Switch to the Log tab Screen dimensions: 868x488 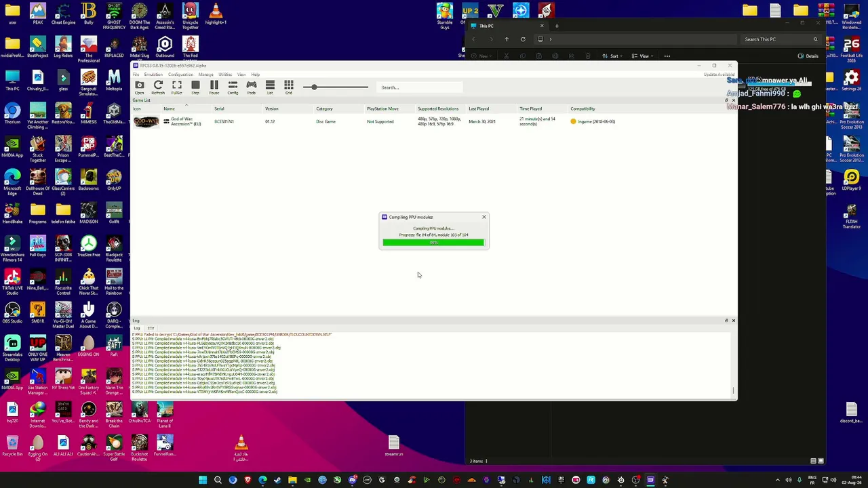click(137, 329)
